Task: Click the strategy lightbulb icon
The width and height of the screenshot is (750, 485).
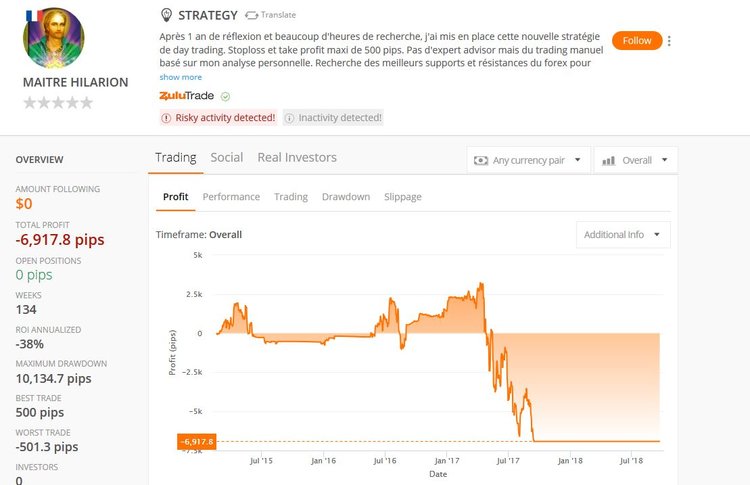Action: point(166,15)
